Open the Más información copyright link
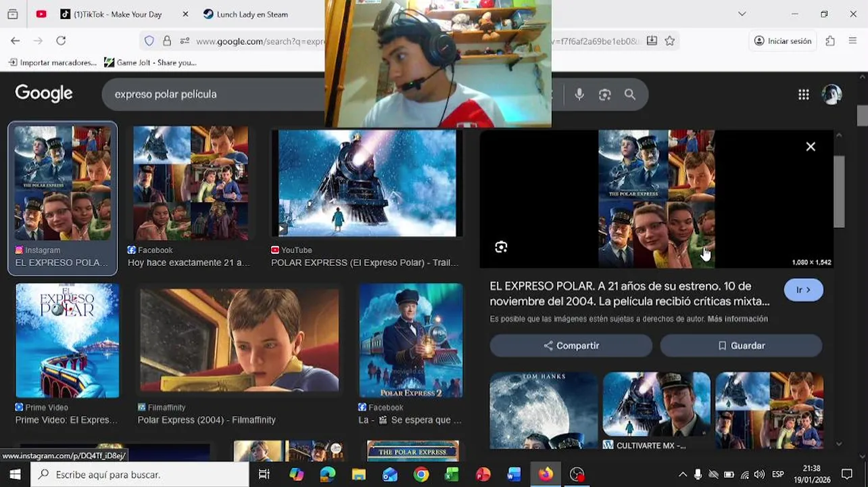This screenshot has width=868, height=487. [738, 319]
